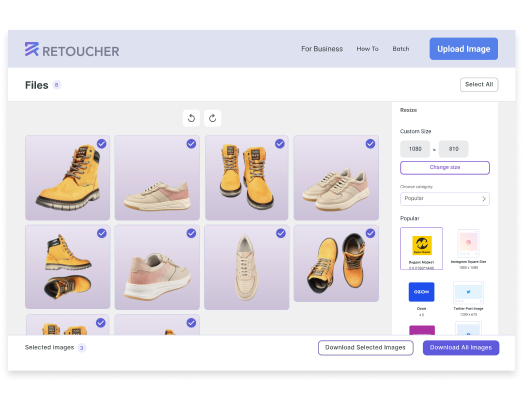Click the rotate left icon
The height and width of the screenshot is (410, 523).
191,118
